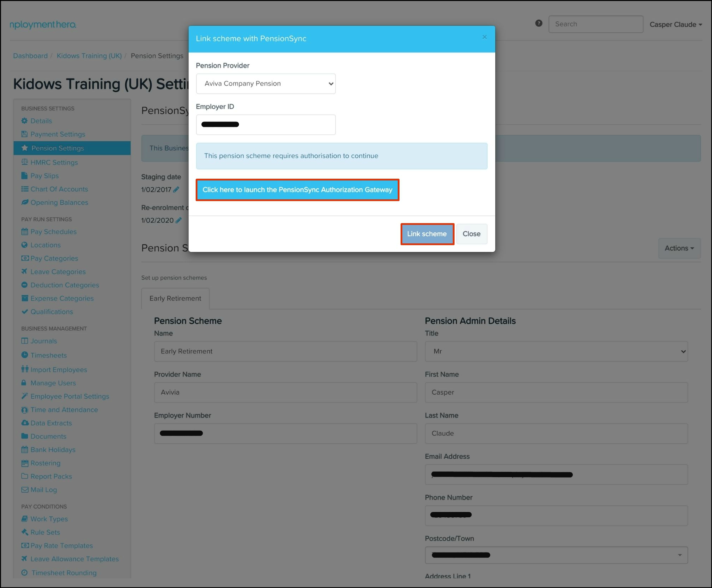Select the Early Retirement tab
712x588 pixels.
[175, 298]
